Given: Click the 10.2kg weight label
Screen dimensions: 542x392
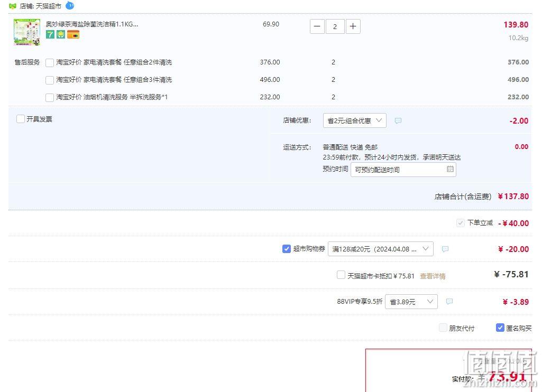Looking at the screenshot, I should (518, 38).
